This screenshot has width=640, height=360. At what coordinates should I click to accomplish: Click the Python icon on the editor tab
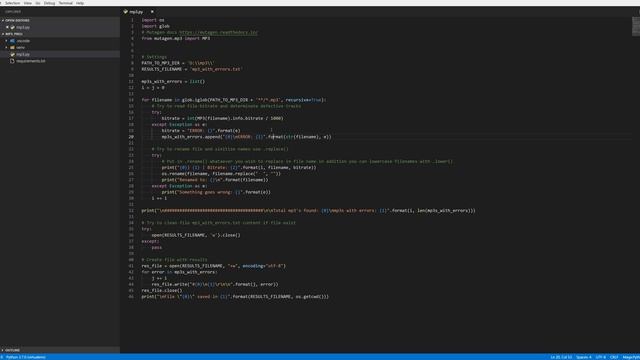125,12
